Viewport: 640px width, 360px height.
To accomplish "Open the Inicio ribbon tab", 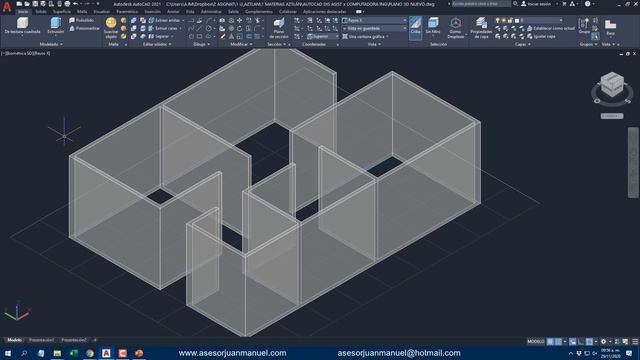I will coord(23,11).
